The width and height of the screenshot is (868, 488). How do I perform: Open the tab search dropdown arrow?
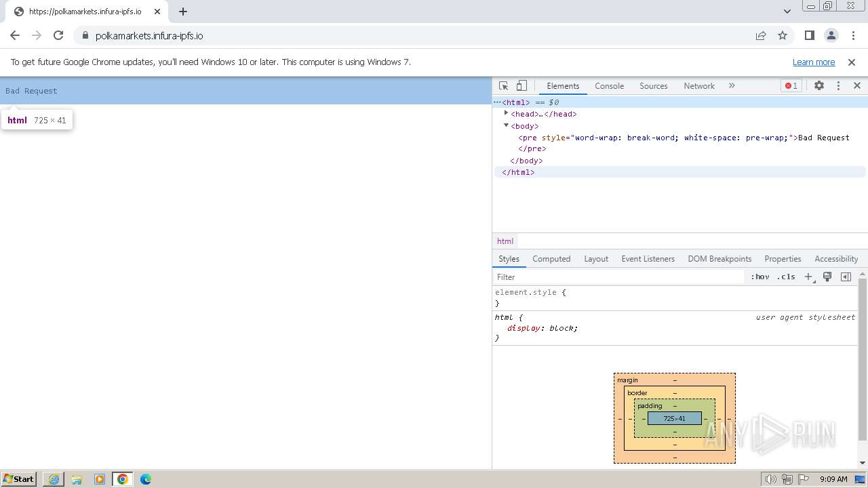(x=787, y=12)
